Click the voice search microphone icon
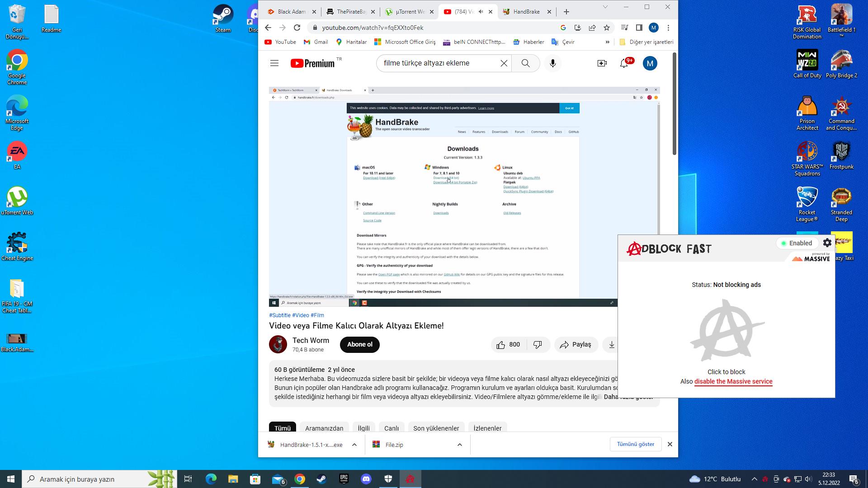868x488 pixels. (552, 63)
